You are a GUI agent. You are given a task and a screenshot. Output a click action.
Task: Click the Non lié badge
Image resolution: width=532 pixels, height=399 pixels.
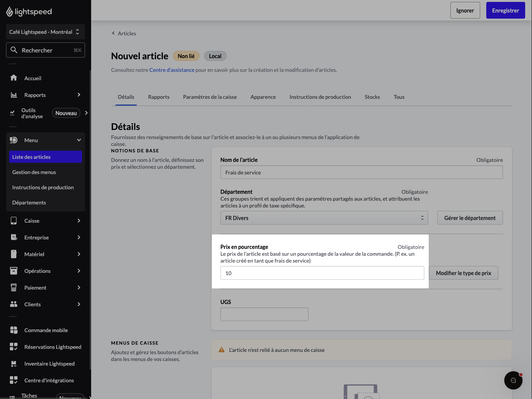point(186,56)
